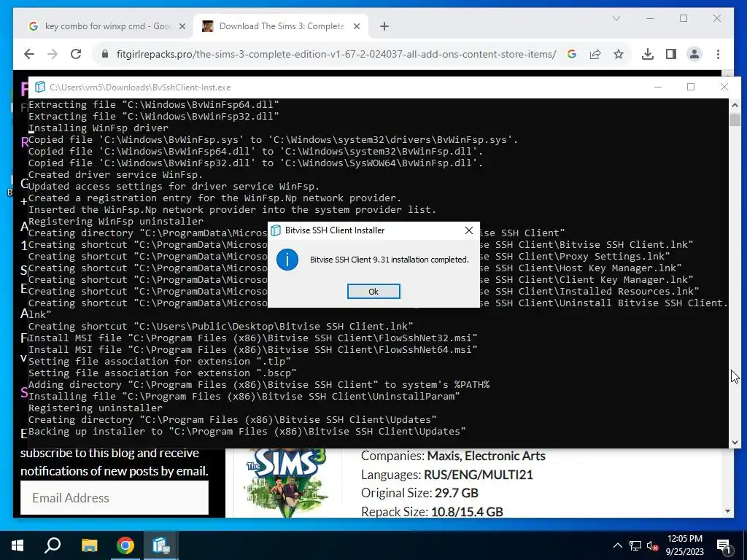
Task: Bookmark this page with the star
Action: (619, 54)
